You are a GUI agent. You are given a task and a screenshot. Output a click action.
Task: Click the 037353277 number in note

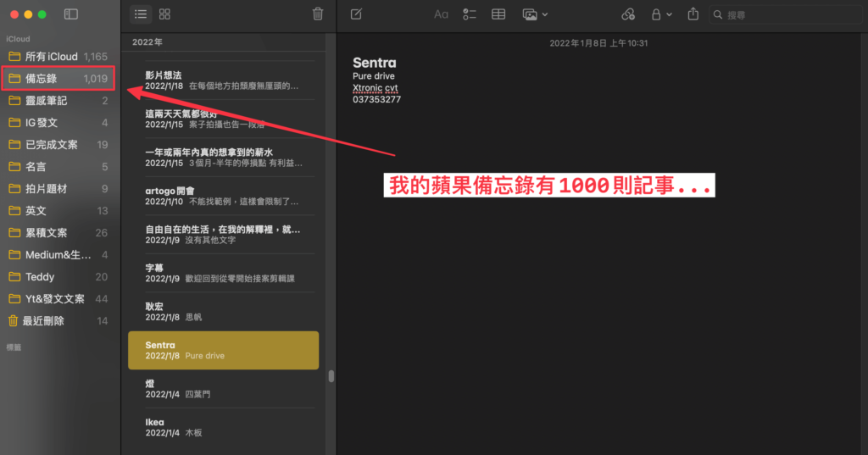click(376, 99)
